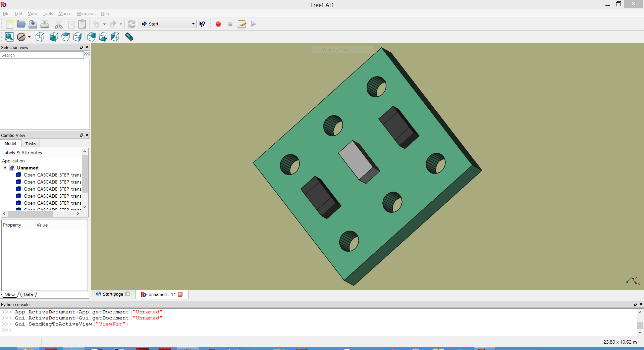Toggle floating of the Python console panel

(635, 304)
